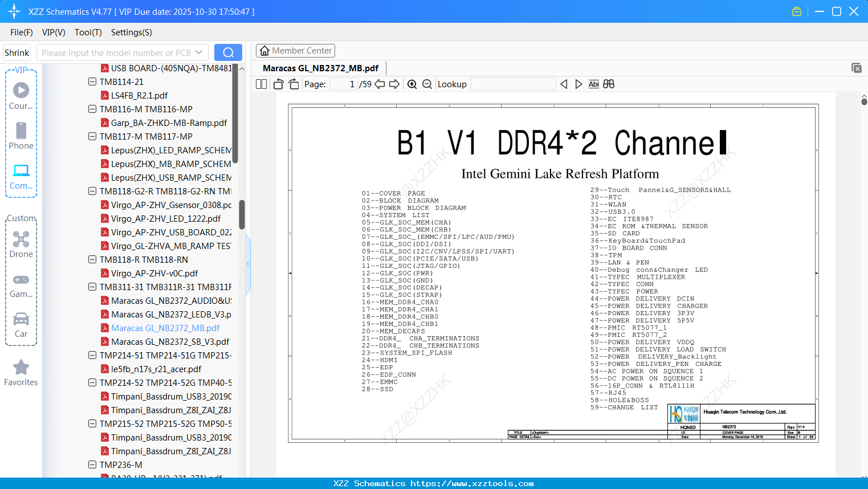Go to the next page arrow
The height and width of the screenshot is (489, 868).
point(394,84)
